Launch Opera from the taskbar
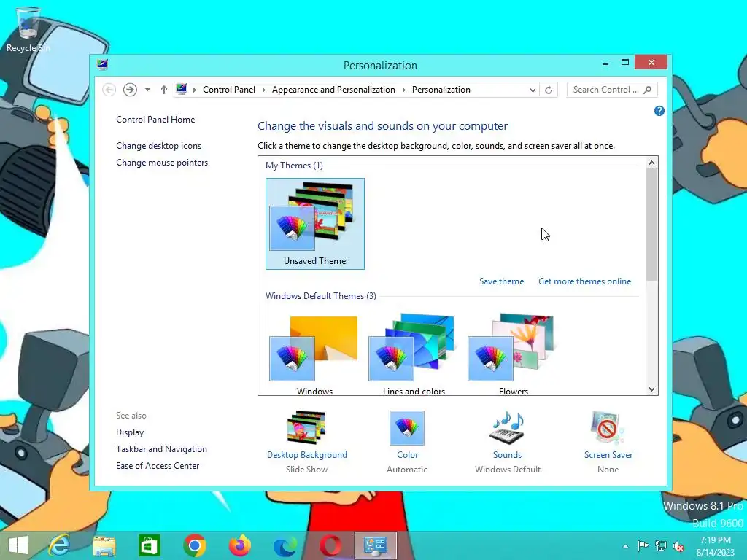The width and height of the screenshot is (747, 560). (x=330, y=545)
